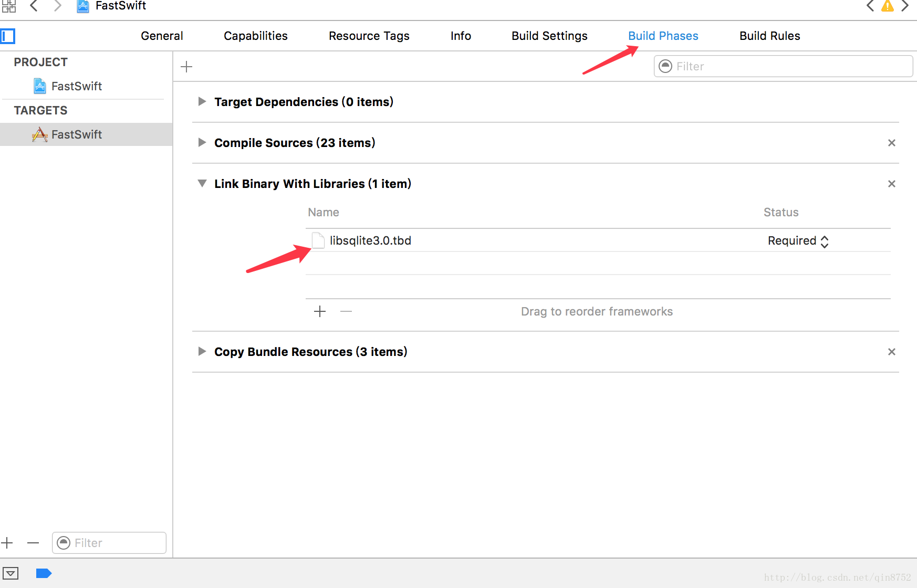Click the sidebar Filter field
Viewport: 917px width, 588px height.
[x=109, y=543]
